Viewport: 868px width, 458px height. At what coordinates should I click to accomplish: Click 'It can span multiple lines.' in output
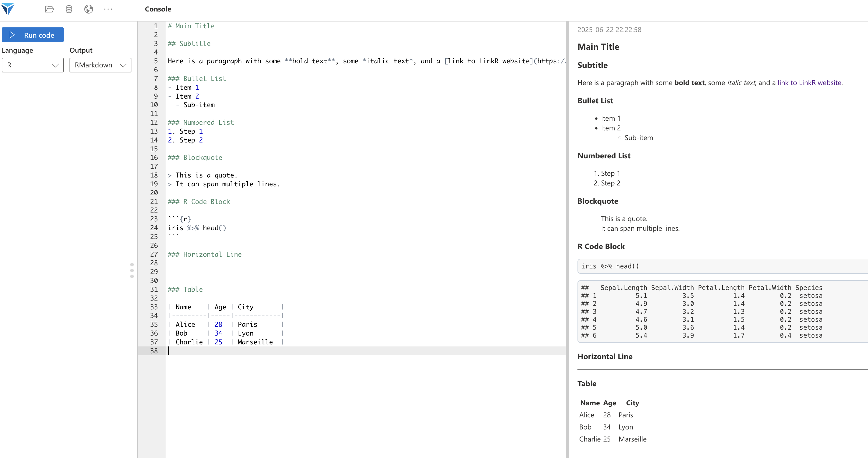[x=640, y=228]
